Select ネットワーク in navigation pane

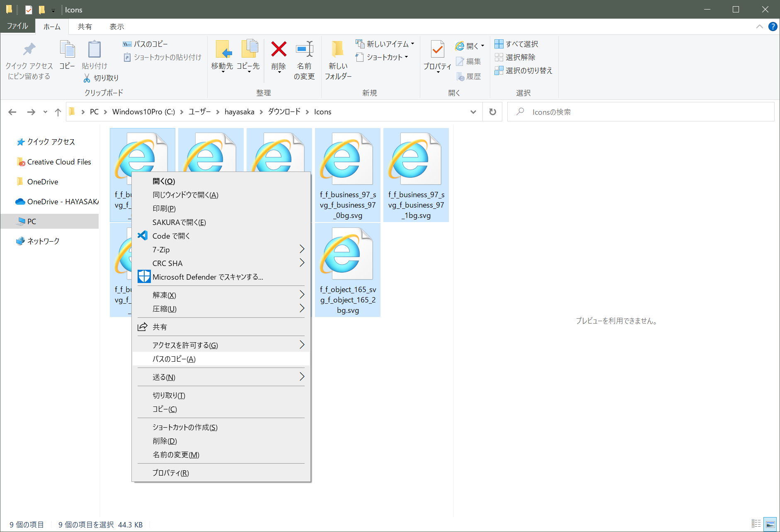coord(38,241)
